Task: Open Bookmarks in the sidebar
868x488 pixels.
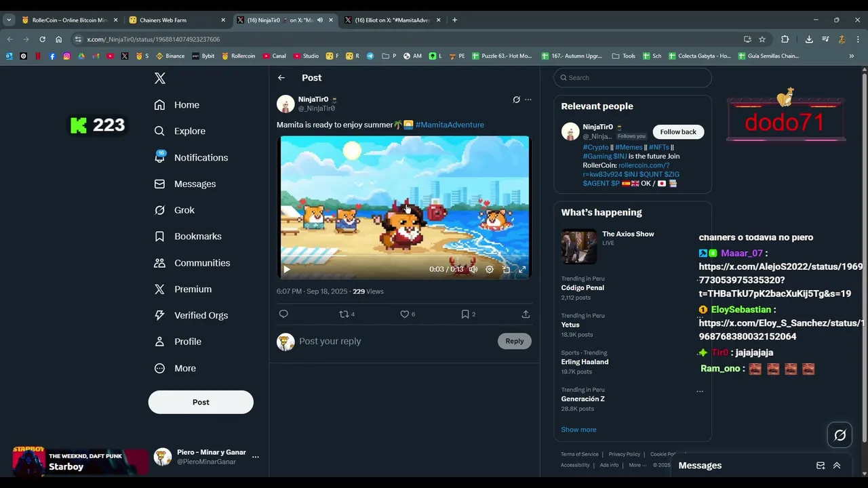Action: (188, 237)
